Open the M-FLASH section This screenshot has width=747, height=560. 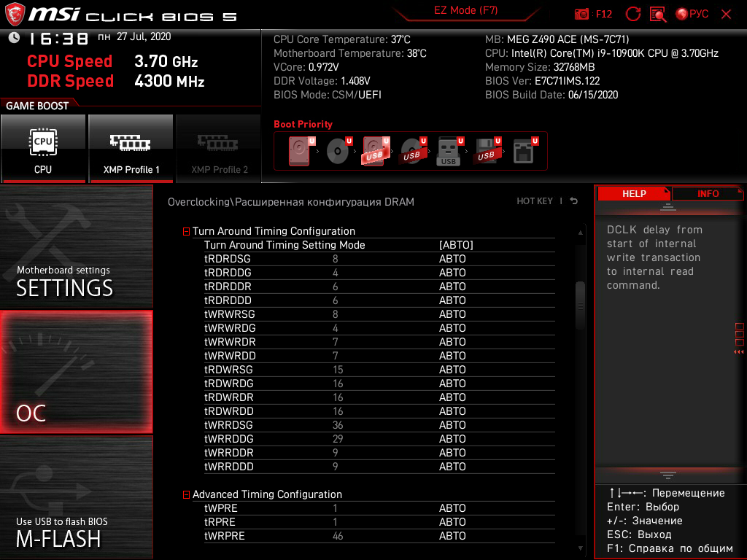[76, 497]
